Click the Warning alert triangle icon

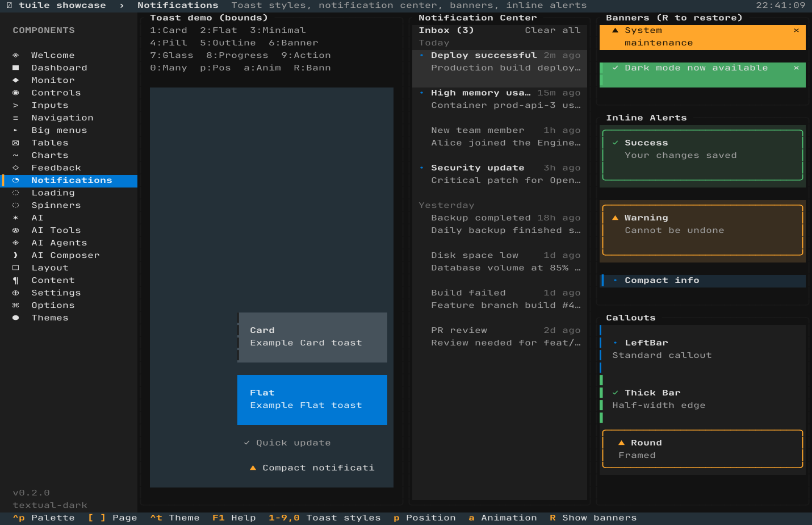point(615,218)
